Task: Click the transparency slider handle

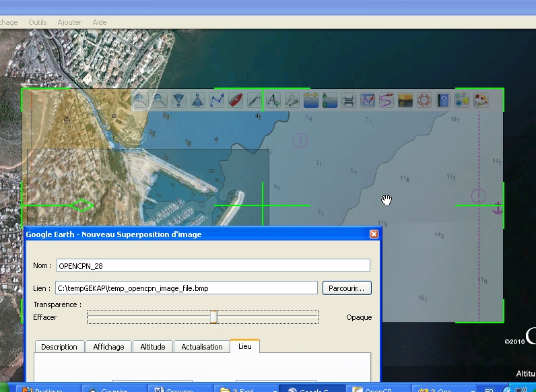Action: point(213,317)
